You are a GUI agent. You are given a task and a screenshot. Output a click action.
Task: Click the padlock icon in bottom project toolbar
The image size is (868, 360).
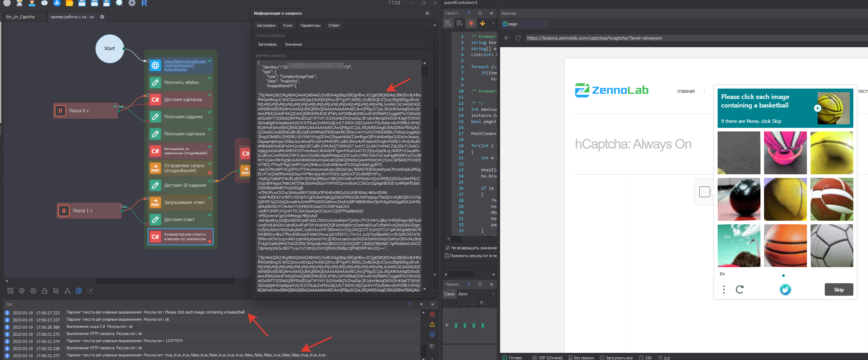click(45, 291)
